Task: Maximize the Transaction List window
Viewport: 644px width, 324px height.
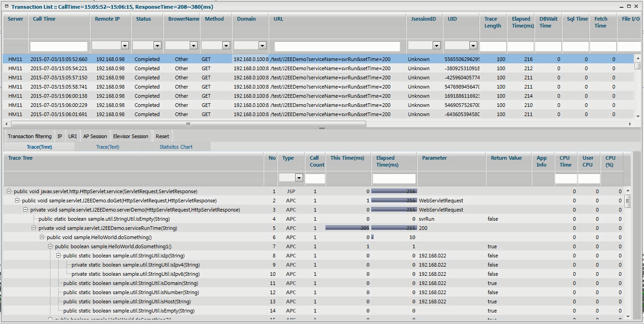Action: (x=629, y=6)
